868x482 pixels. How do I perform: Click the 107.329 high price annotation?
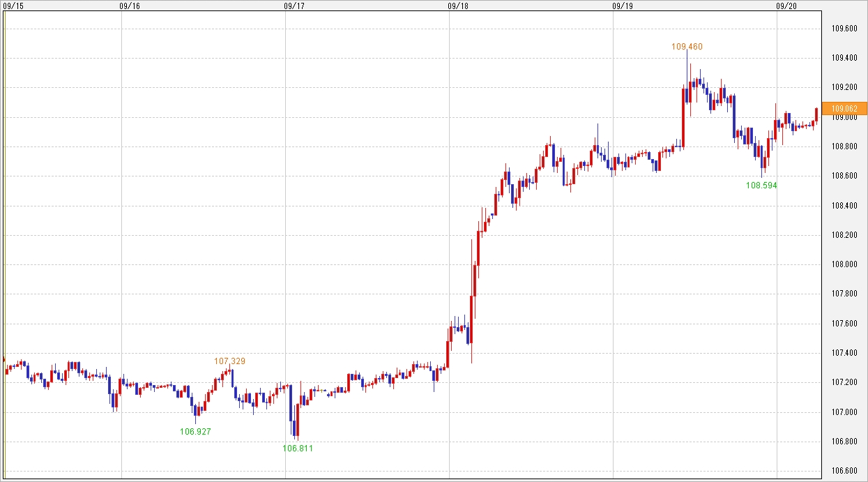coord(229,361)
